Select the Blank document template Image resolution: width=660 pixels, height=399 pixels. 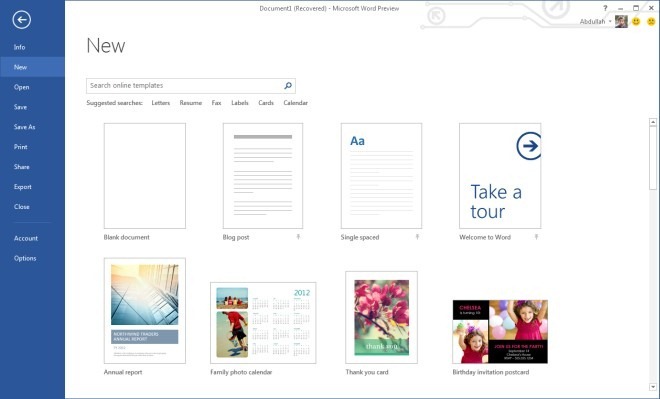pos(145,176)
